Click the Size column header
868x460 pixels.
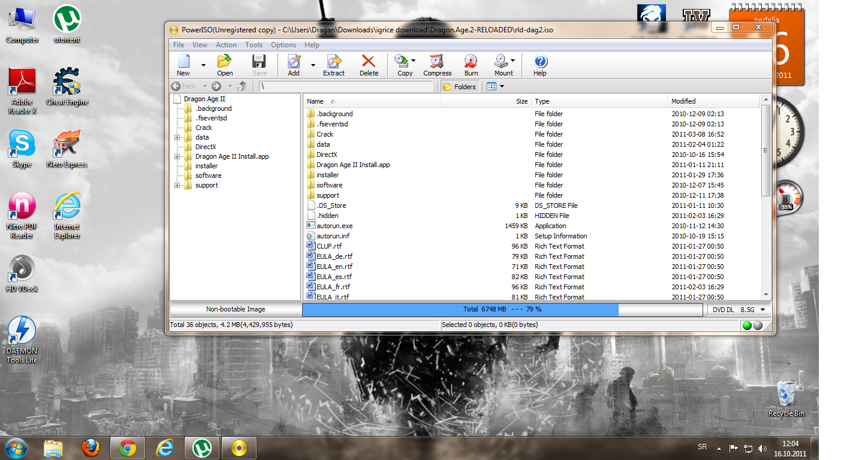point(486,101)
